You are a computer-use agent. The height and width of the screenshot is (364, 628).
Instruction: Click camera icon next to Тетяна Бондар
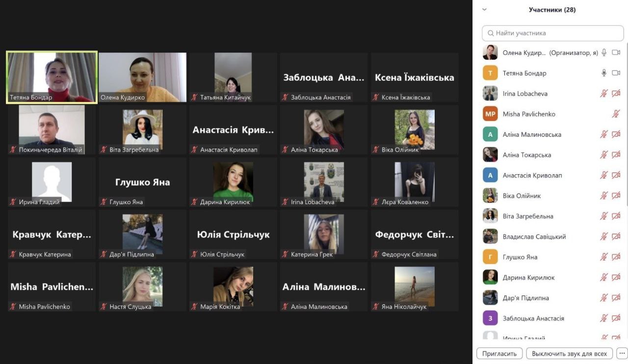(616, 73)
